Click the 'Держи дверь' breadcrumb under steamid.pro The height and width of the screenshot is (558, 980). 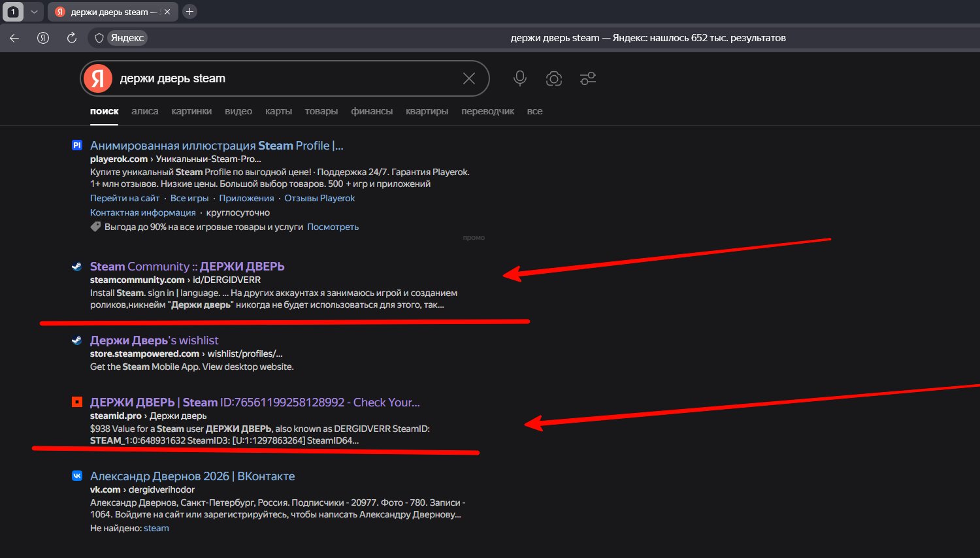pyautogui.click(x=178, y=416)
